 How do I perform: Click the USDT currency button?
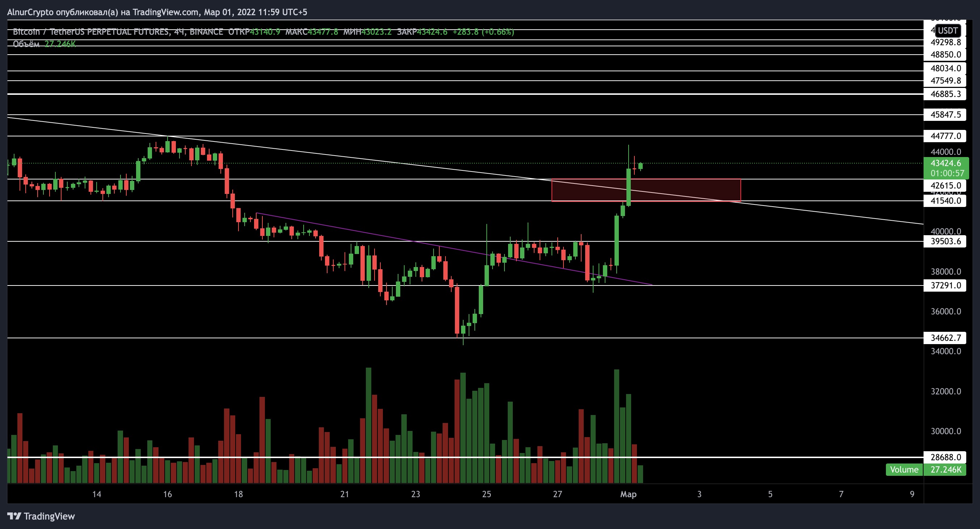(x=947, y=30)
